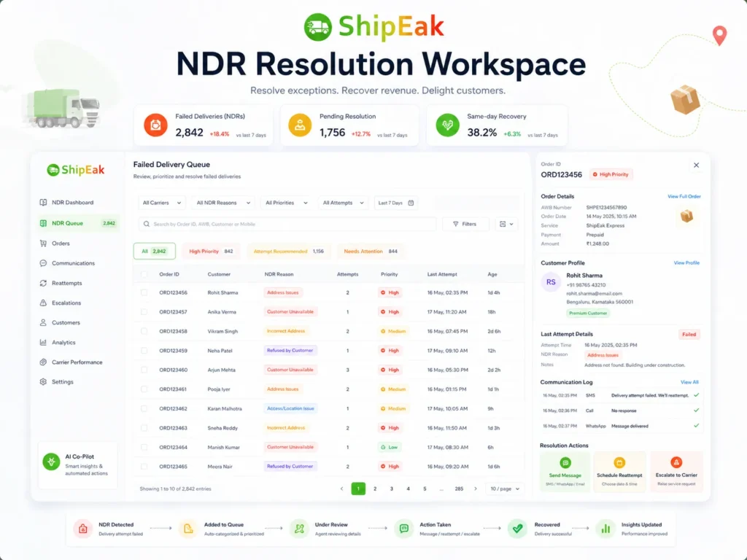Go to previous page arrow
Viewport: 747px width, 560px height.
[341, 489]
